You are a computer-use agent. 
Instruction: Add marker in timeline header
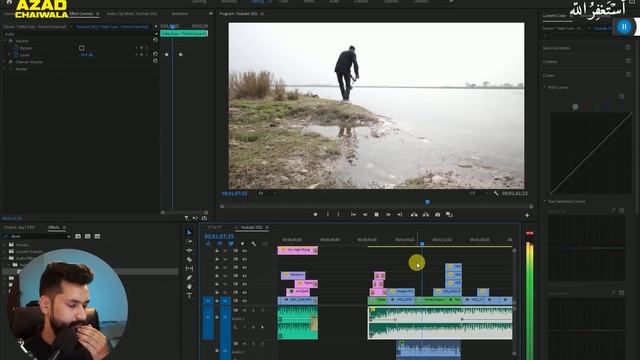point(242,244)
